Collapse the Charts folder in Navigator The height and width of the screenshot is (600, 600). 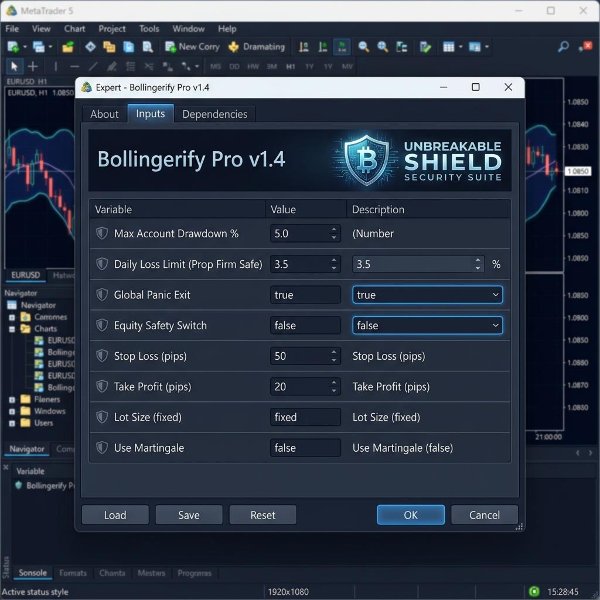[12, 329]
